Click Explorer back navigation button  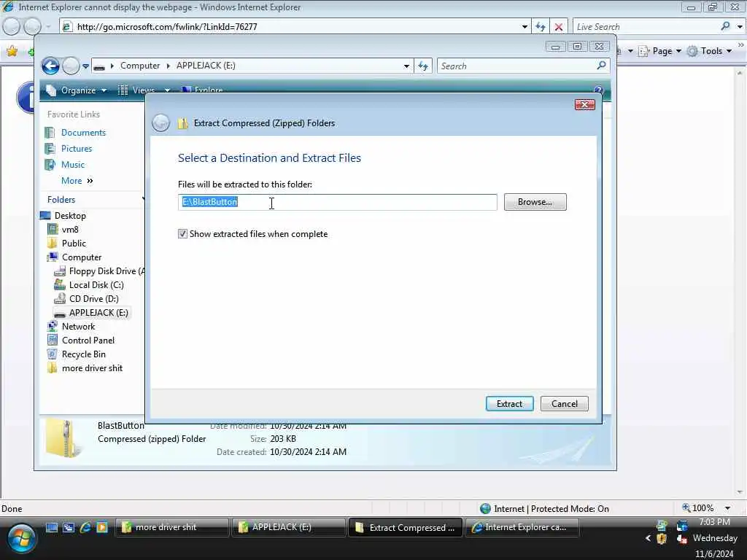point(50,66)
